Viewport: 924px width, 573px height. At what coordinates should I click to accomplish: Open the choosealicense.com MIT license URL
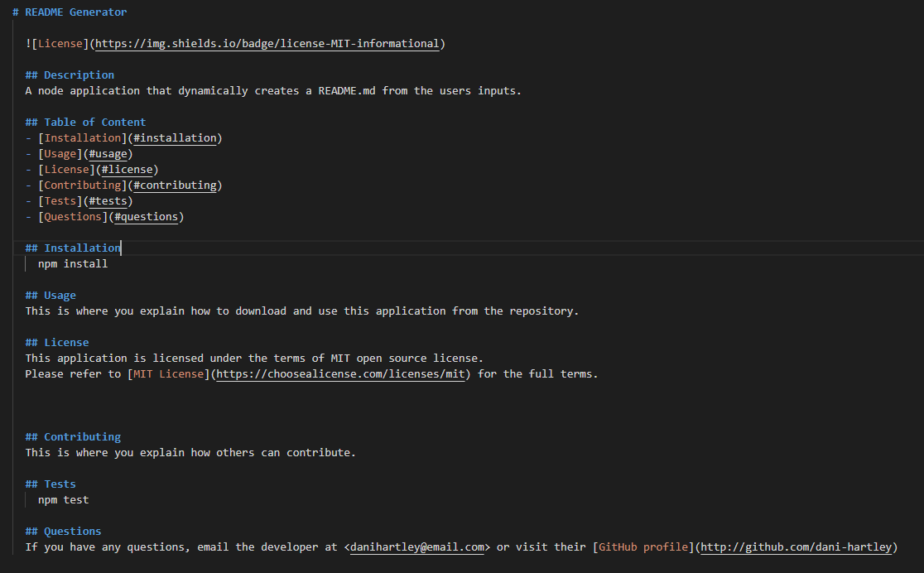340,374
